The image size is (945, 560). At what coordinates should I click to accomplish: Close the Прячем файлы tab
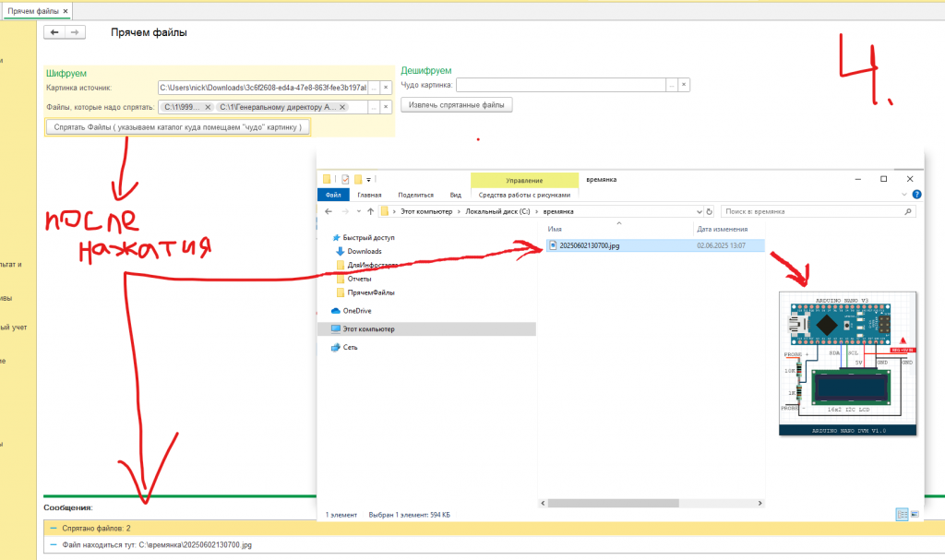pos(66,11)
